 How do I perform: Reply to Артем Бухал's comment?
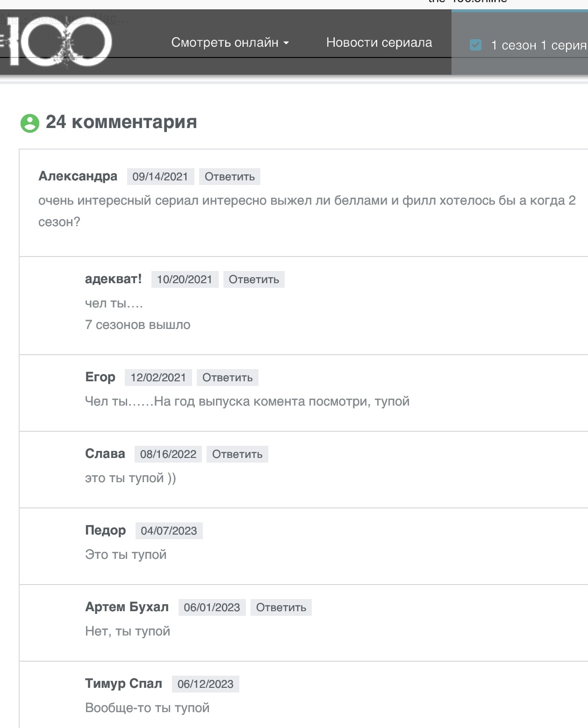[281, 607]
